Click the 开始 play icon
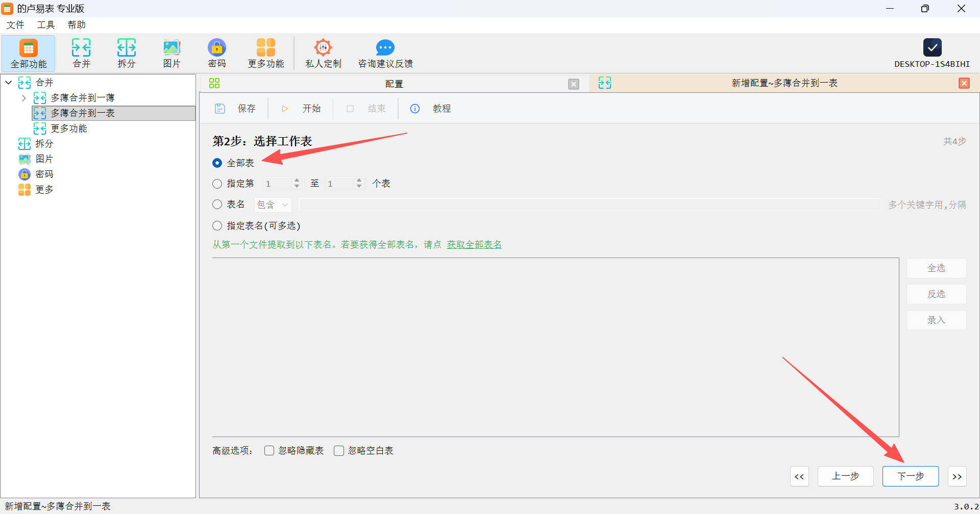Screen dimensions: 980x514 coord(285,109)
